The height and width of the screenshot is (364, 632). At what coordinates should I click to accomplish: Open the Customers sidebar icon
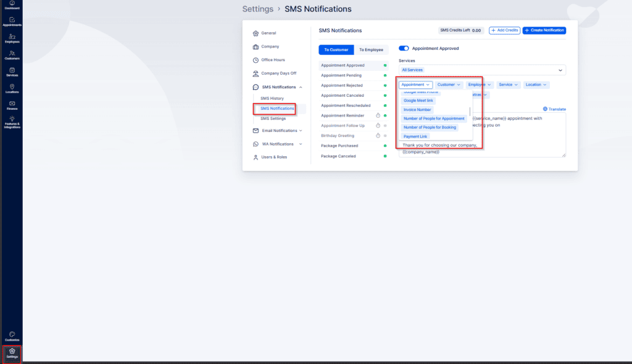[12, 56]
